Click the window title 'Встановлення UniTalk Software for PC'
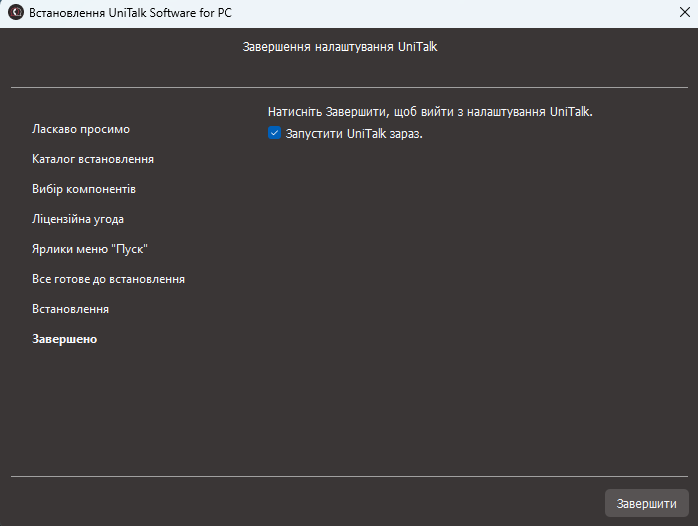The image size is (698, 526). (x=131, y=13)
